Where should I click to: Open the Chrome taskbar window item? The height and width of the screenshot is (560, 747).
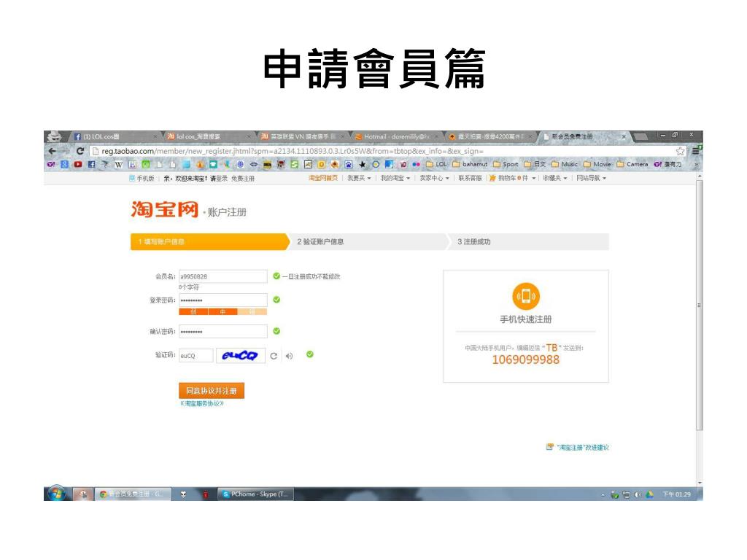coord(131,494)
